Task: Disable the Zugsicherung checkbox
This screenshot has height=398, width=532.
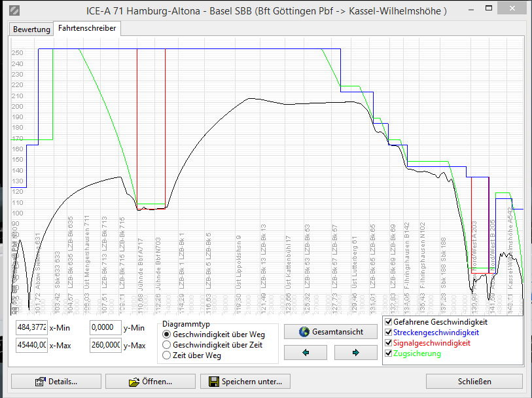Action: (x=389, y=353)
